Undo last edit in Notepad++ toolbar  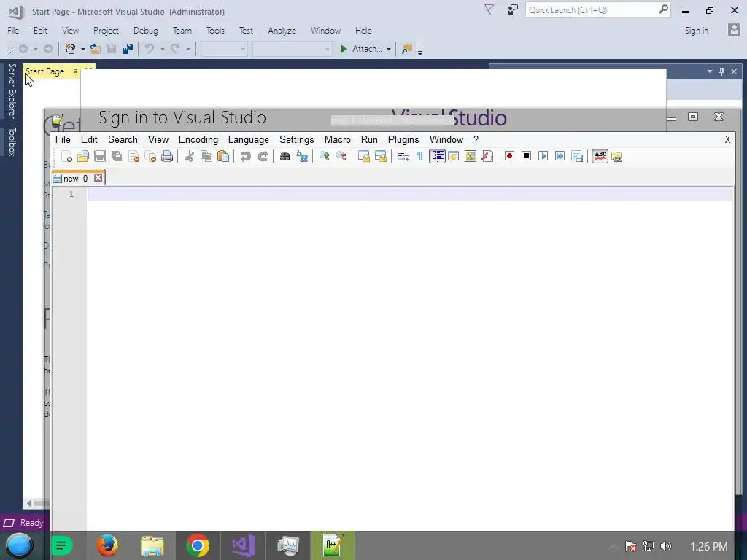click(x=245, y=156)
